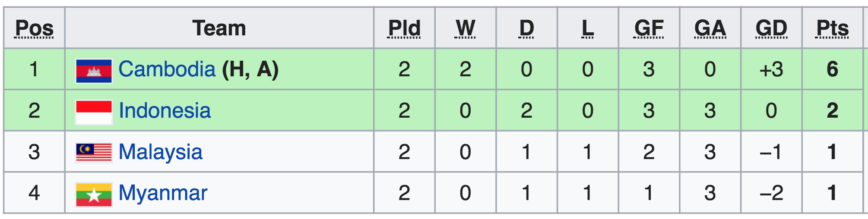The height and width of the screenshot is (219, 868).
Task: Click the D column header
Action: coord(526,28)
